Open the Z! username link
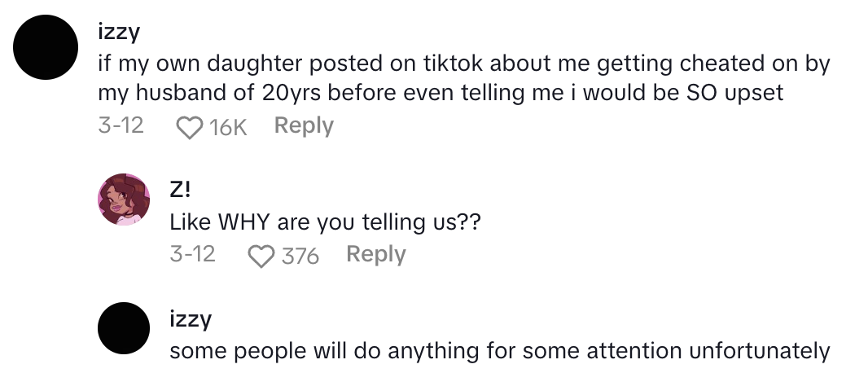 tap(180, 188)
